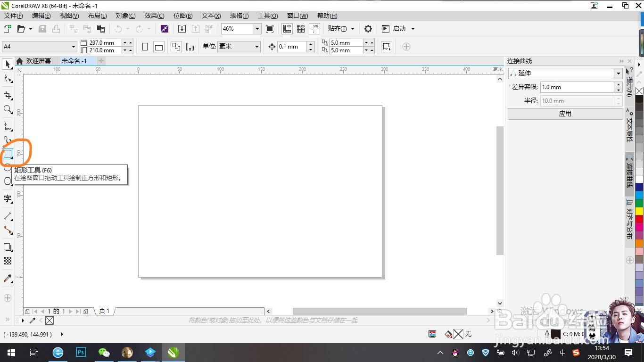Viewport: 644px width, 362px height.
Task: Click the Current page layout icon
Action: click(190, 47)
